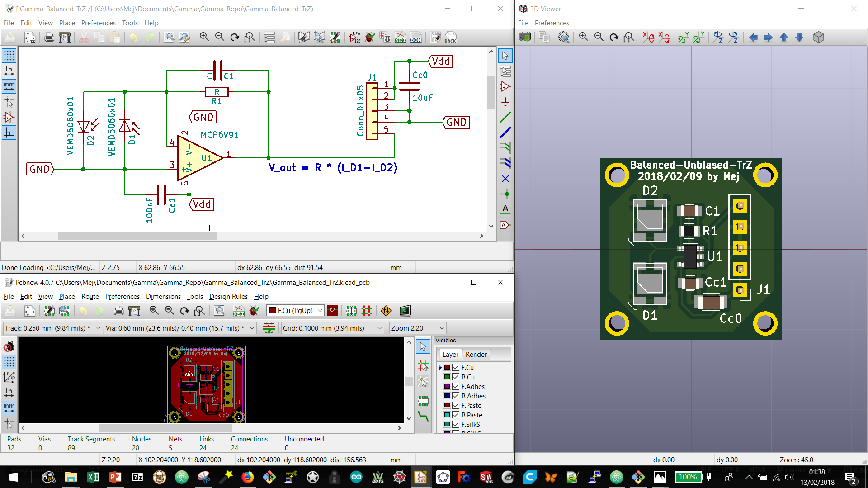The height and width of the screenshot is (488, 868).
Task: Open page settings in Eeschema toolbar
Action: coord(30,38)
